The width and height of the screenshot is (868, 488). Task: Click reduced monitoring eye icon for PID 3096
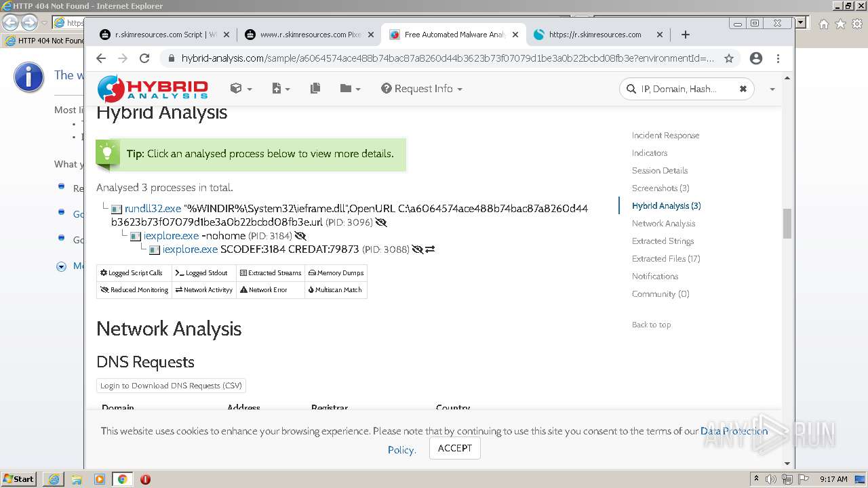tap(380, 222)
